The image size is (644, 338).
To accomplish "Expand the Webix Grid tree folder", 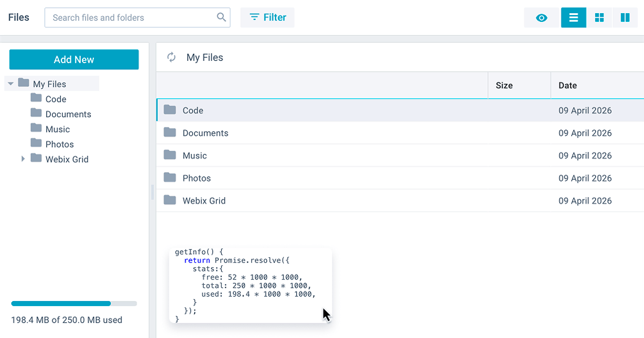I will (x=23, y=159).
